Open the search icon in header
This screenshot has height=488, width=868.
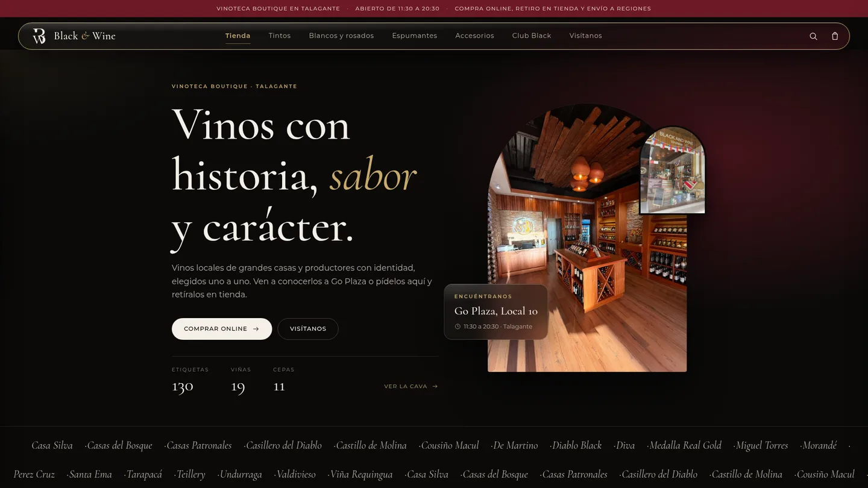[x=813, y=36]
